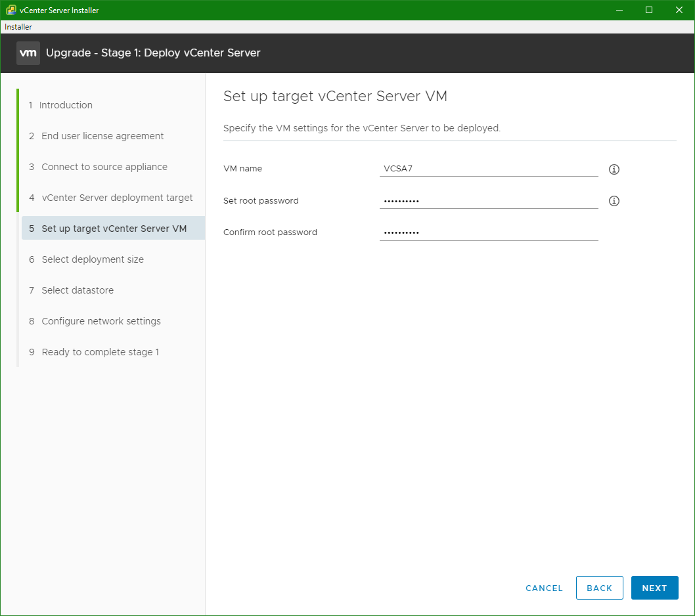Click the info icon beside VM name

pos(614,169)
